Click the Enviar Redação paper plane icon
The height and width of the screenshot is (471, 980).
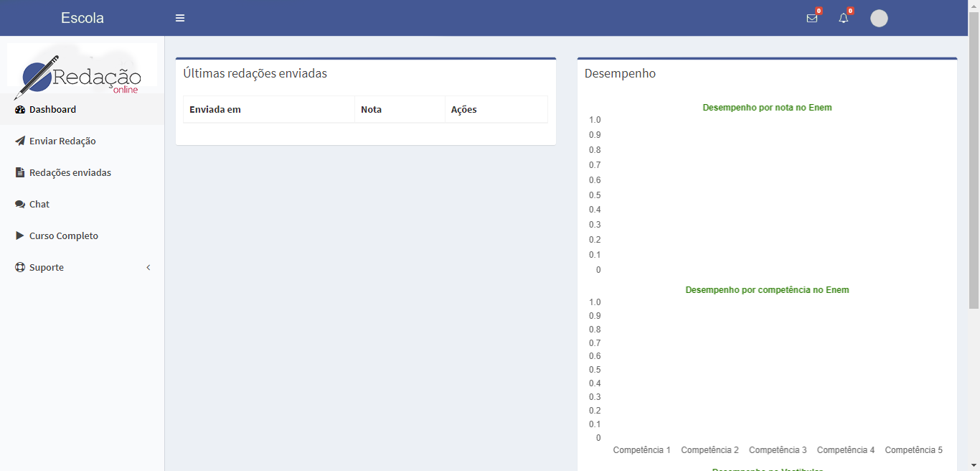pyautogui.click(x=20, y=141)
